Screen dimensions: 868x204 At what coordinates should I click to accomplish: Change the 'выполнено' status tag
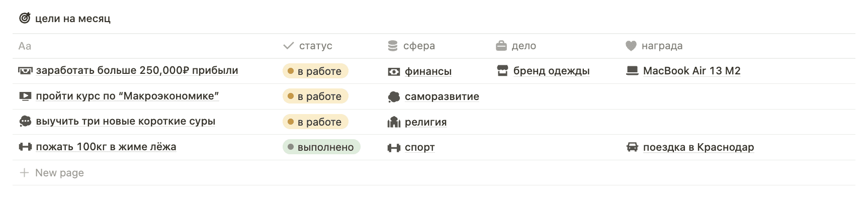(321, 147)
